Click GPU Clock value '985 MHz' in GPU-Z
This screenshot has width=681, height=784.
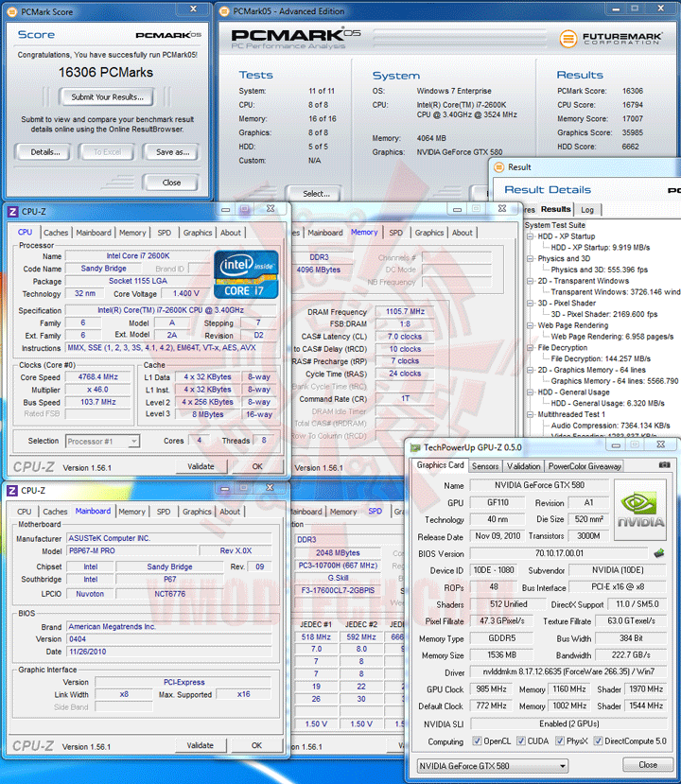(x=491, y=689)
